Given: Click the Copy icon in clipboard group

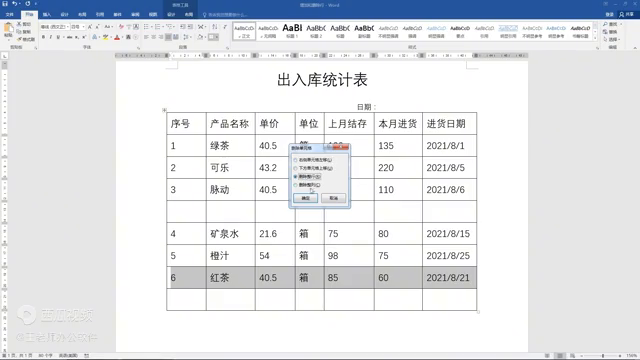Looking at the screenshot, I should click(x=19, y=32).
